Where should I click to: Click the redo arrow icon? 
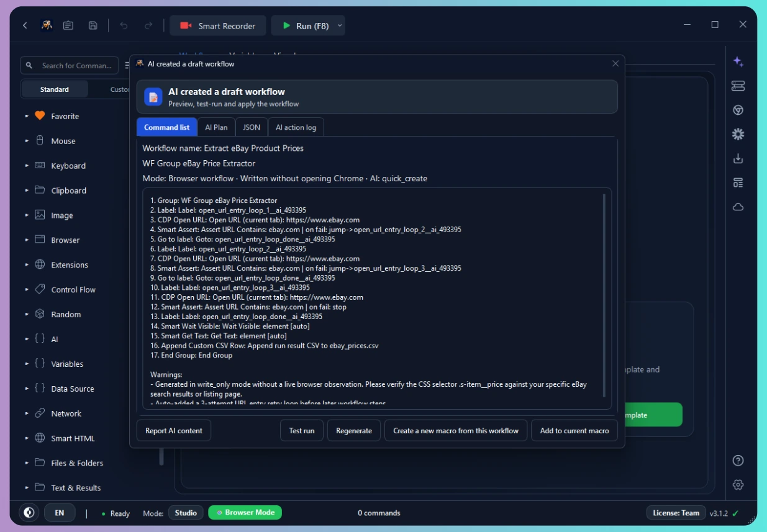(148, 25)
